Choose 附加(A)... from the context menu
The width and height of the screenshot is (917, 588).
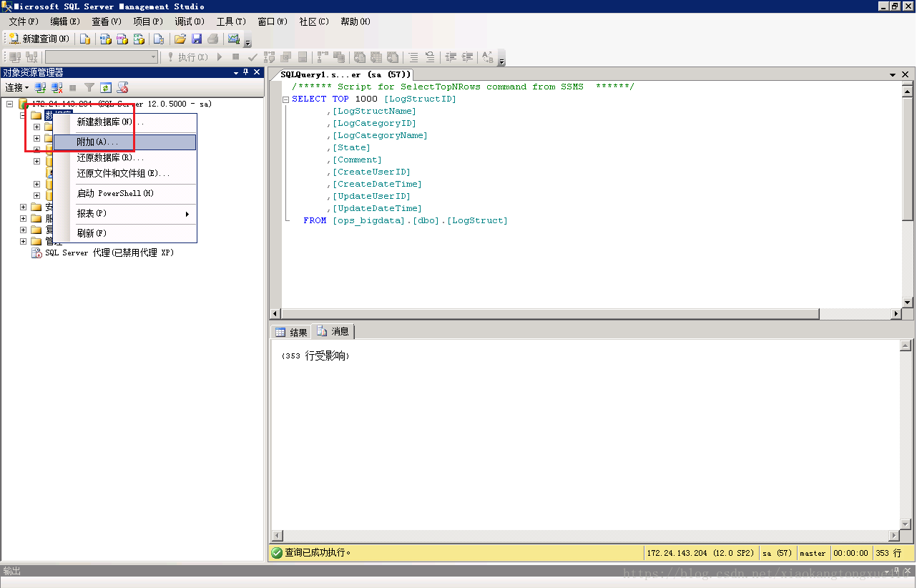click(125, 142)
